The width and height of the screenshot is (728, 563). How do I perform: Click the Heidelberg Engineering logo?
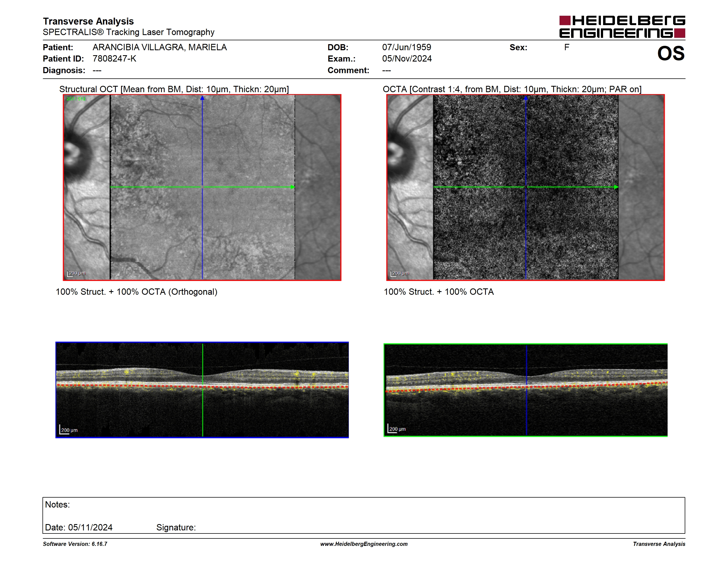pyautogui.click(x=622, y=27)
